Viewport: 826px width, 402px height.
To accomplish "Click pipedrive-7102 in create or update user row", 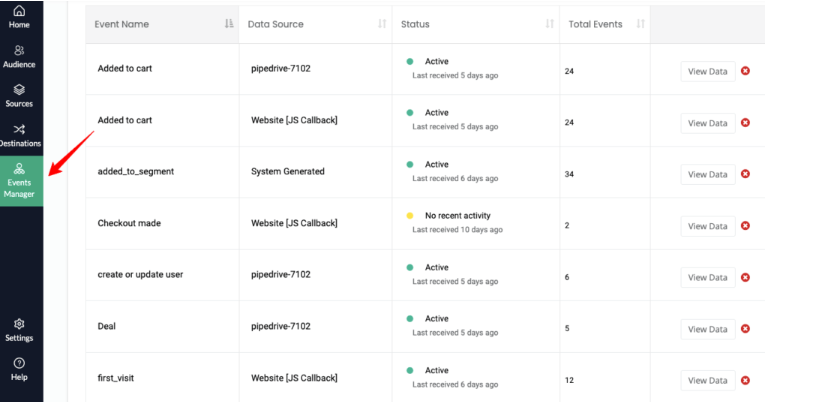I will pyautogui.click(x=281, y=274).
